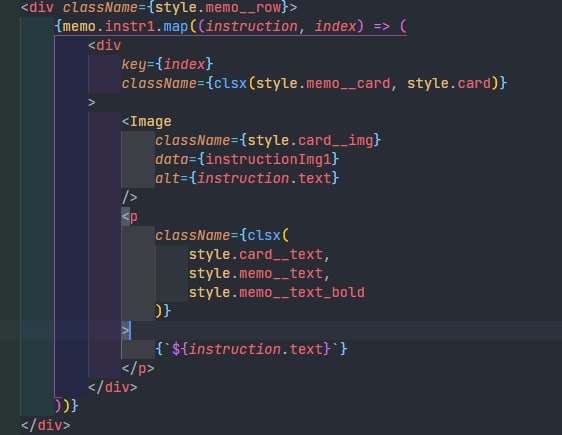Click the closing )} of the clsx call
Image resolution: width=562 pixels, height=435 pixels.
(163, 311)
